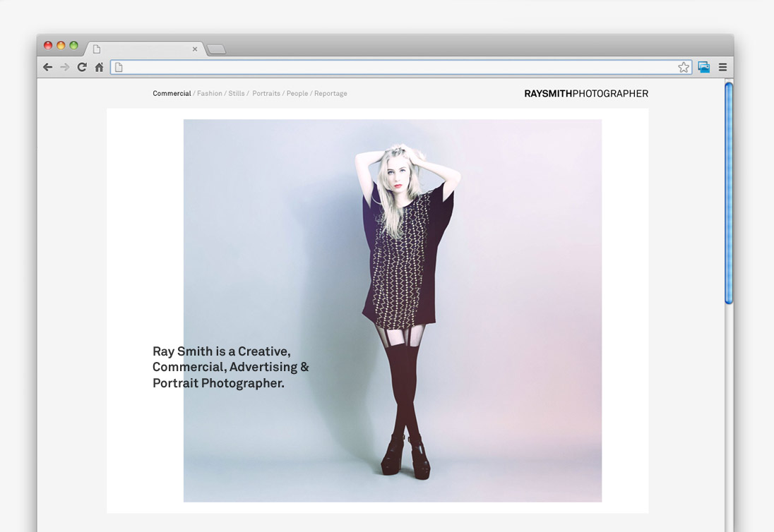Close the current browser tab
Screen dimensions: 774x532
pos(195,49)
